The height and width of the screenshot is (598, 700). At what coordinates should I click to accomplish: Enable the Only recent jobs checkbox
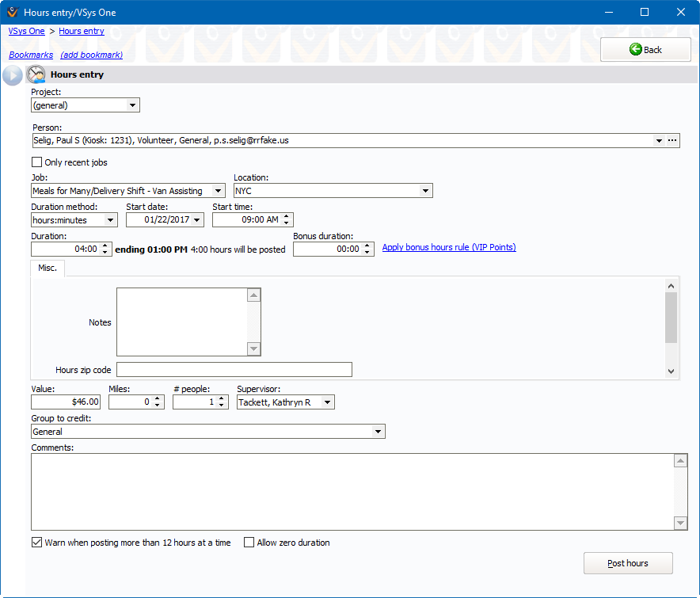coord(37,162)
